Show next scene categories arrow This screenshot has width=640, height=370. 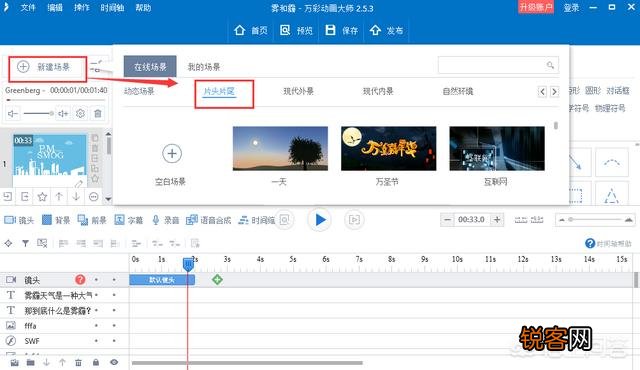pos(554,91)
